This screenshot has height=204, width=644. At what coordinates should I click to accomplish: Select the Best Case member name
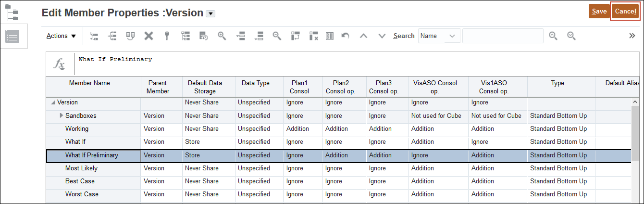click(80, 181)
